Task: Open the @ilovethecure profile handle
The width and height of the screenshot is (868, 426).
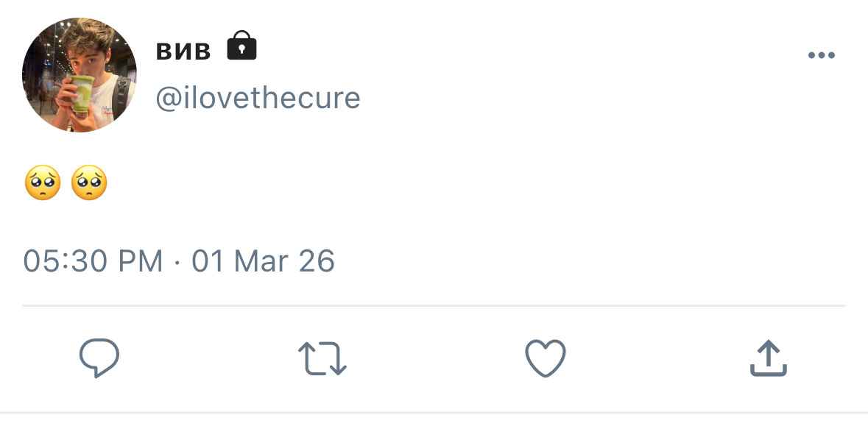Action: click(x=258, y=97)
